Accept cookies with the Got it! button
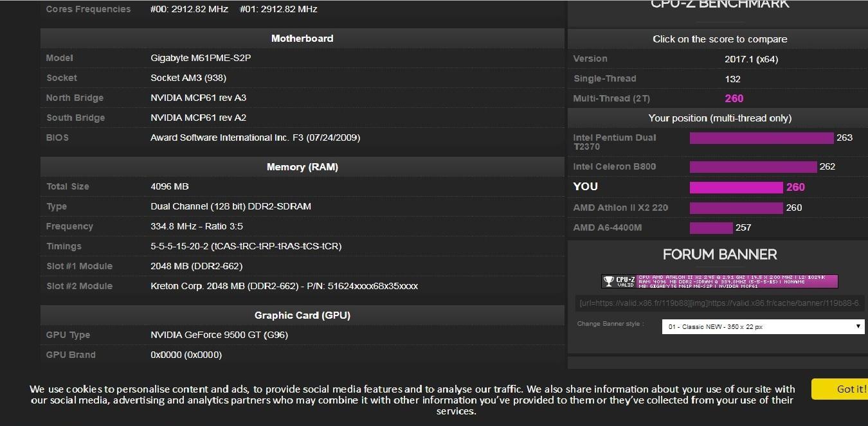868x426 pixels. coord(840,389)
